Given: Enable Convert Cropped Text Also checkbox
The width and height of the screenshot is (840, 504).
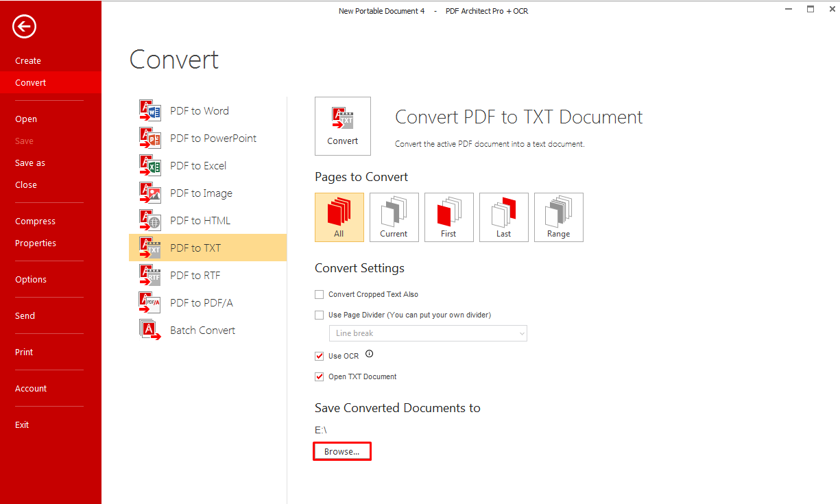Looking at the screenshot, I should point(319,294).
